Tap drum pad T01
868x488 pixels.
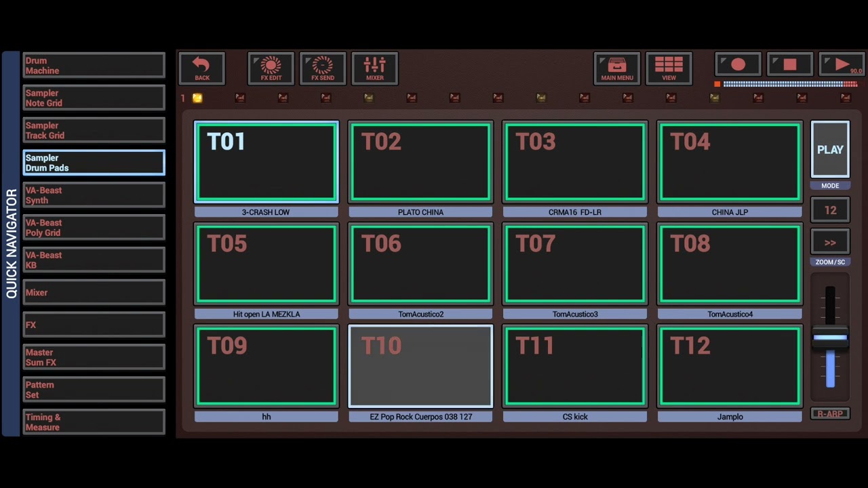(x=266, y=162)
